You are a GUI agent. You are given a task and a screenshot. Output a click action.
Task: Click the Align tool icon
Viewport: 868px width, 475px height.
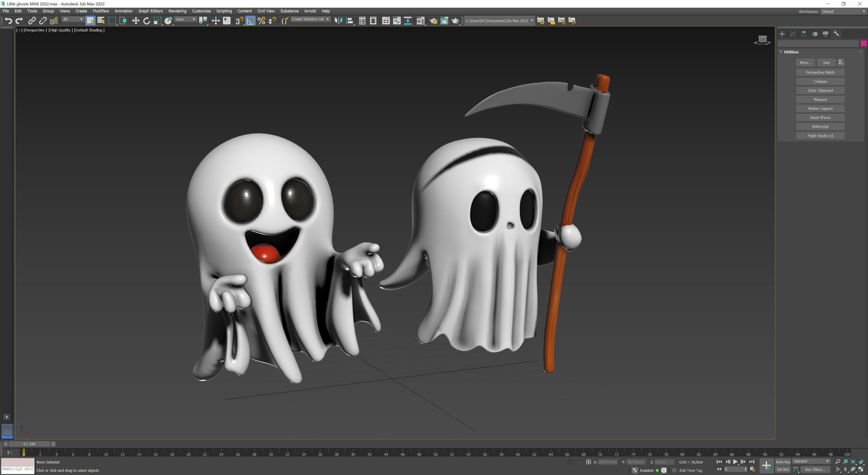[350, 21]
